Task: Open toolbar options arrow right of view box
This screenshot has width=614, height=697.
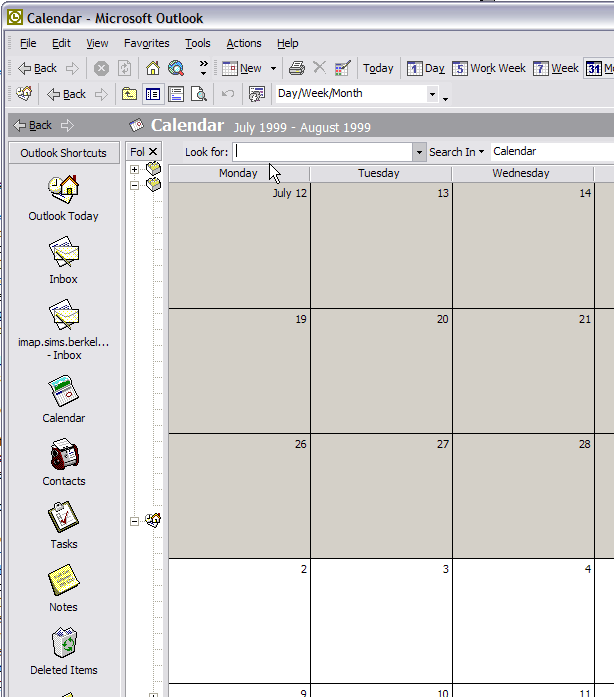Action: coord(445,99)
